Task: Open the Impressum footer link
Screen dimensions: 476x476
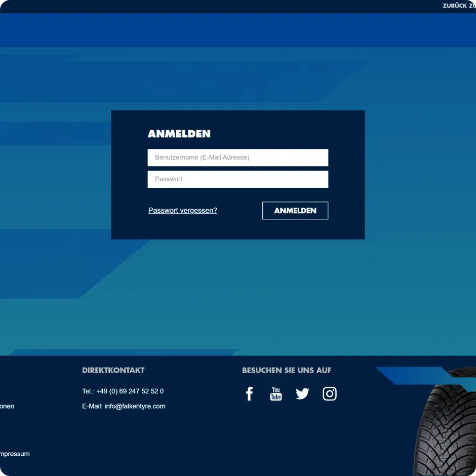Action: click(x=15, y=454)
